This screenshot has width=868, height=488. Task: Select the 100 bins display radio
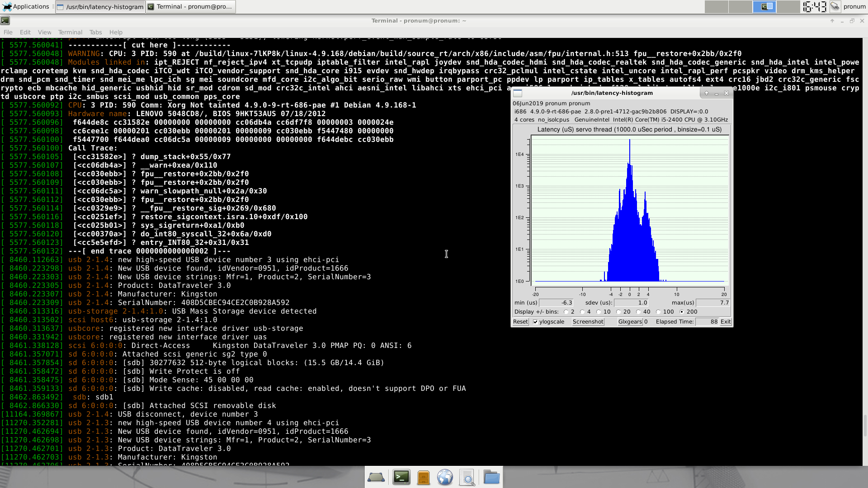click(658, 312)
